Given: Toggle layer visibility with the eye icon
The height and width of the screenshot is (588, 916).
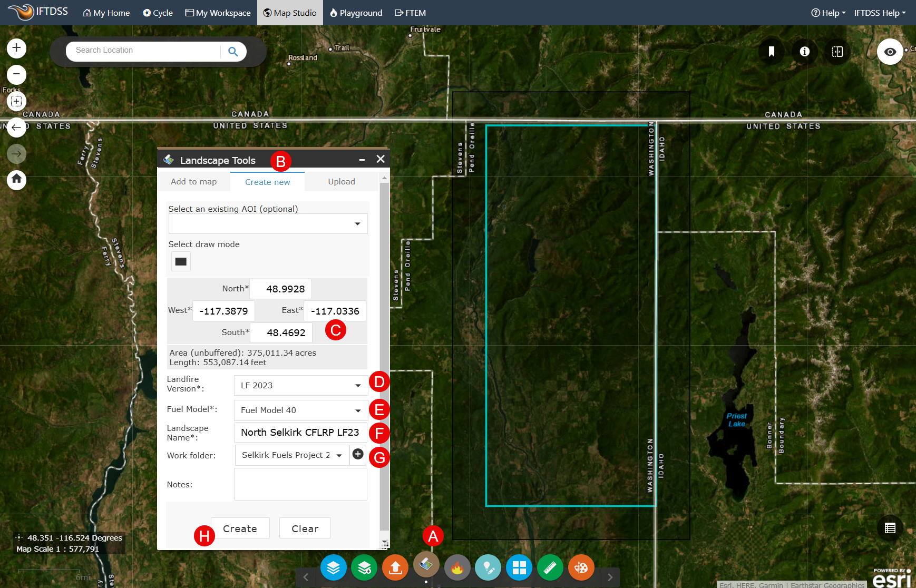Looking at the screenshot, I should tap(890, 51).
